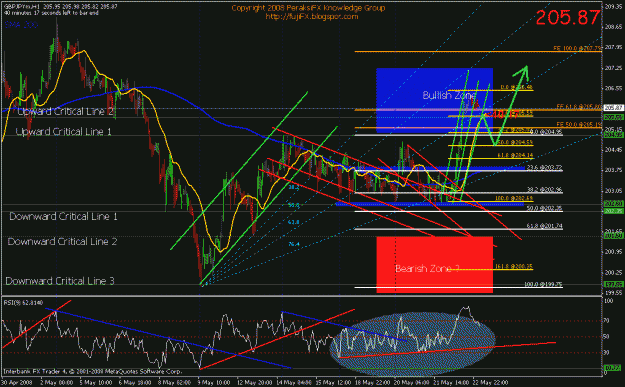The width and height of the screenshot is (625, 387).
Task: Click the 'Downward Critical Line 2' label
Action: click(x=62, y=242)
